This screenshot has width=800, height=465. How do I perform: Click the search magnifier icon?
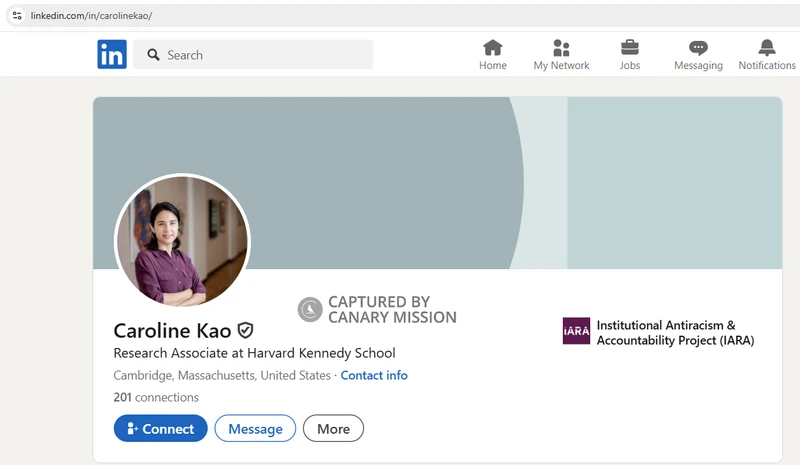coord(153,55)
